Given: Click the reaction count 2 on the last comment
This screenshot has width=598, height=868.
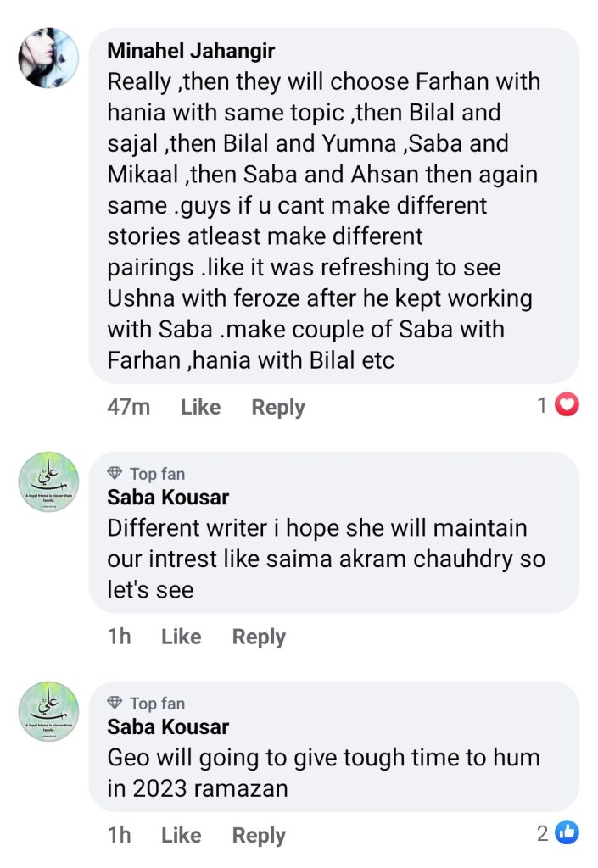Looking at the screenshot, I should 541,833.
